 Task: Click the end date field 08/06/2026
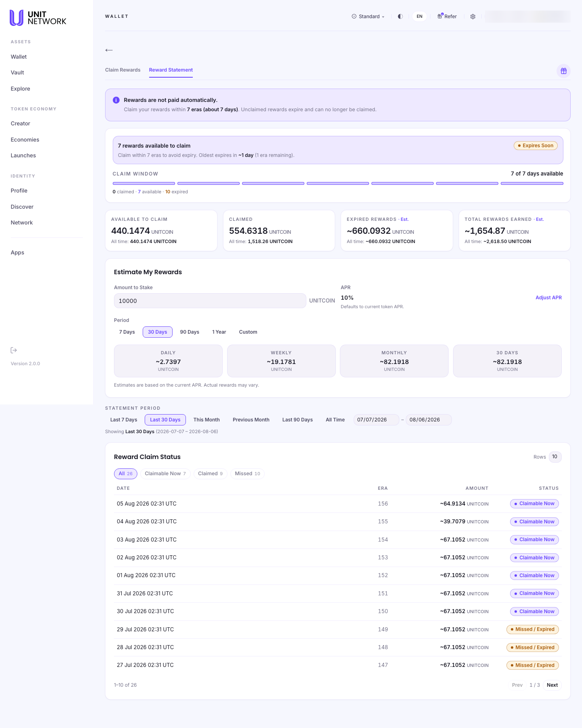(428, 420)
